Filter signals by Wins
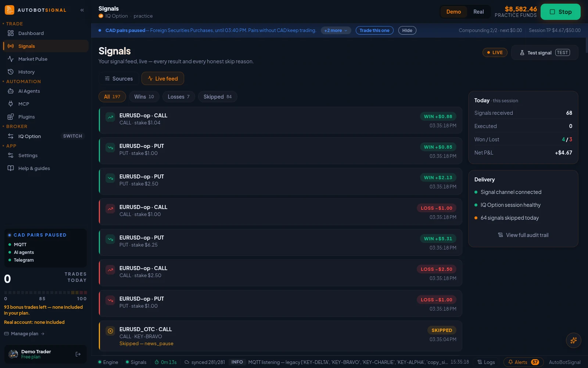Image resolution: width=588 pixels, height=368 pixels. tap(144, 97)
